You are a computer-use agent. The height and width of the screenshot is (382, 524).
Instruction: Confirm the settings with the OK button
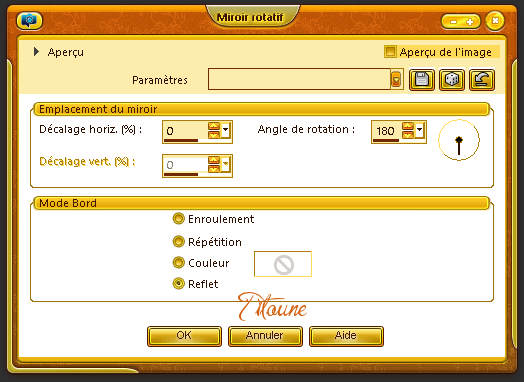pos(184,336)
